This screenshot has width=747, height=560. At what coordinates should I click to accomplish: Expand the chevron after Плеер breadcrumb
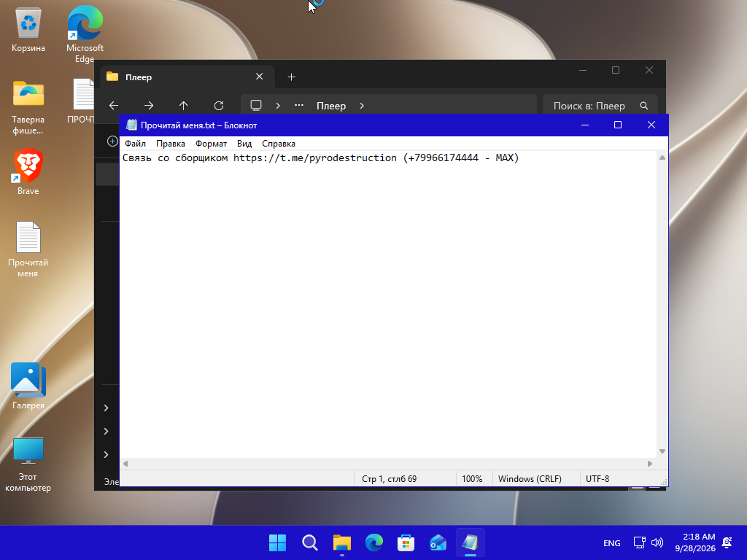pyautogui.click(x=362, y=106)
